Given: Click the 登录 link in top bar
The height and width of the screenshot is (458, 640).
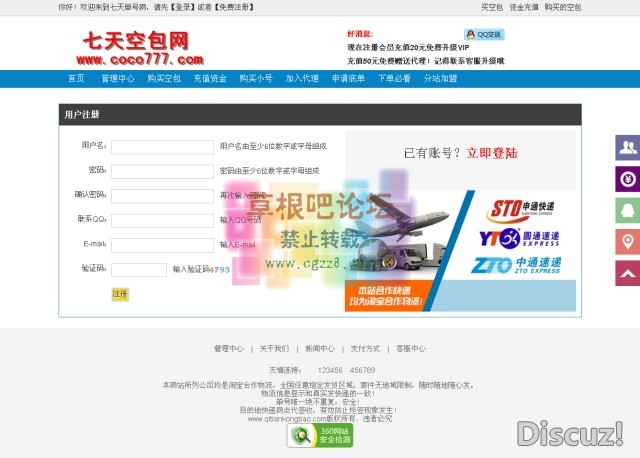Looking at the screenshot, I should click(x=183, y=7).
